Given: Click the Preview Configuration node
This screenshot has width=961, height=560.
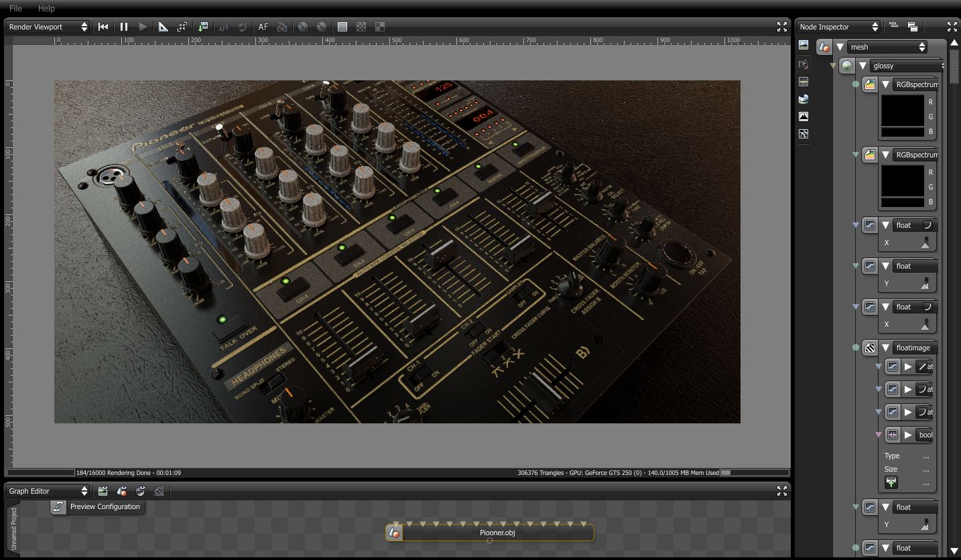Looking at the screenshot, I should [x=98, y=507].
